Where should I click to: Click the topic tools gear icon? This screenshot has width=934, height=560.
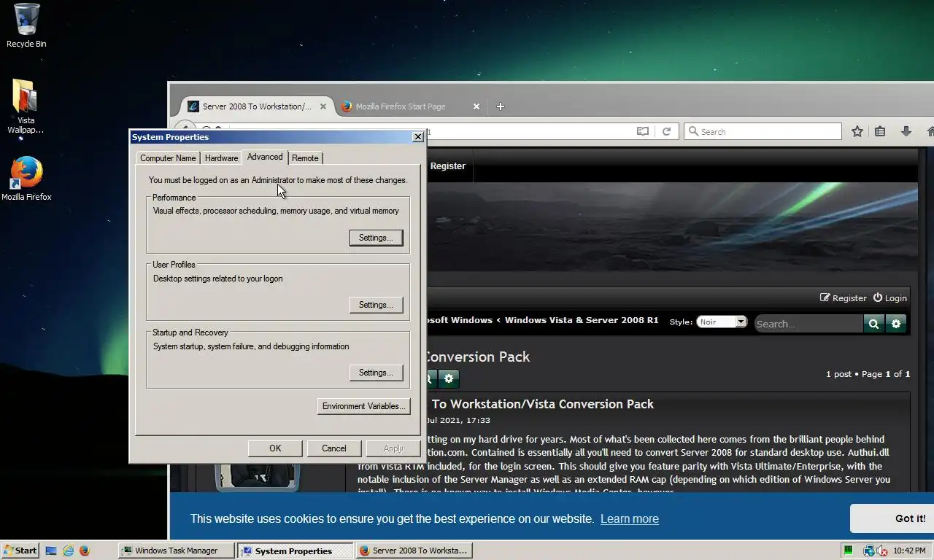449,378
